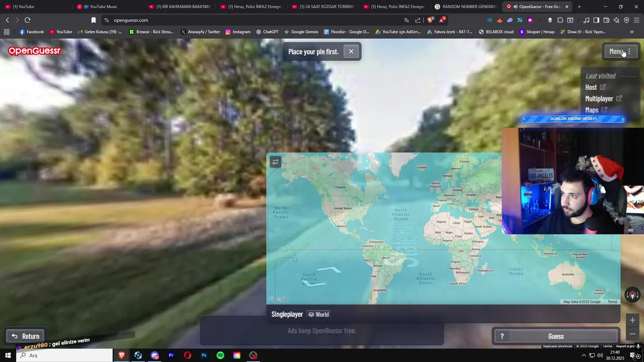Screen dimensions: 644x362
Task: Open the Brave Shields lion icon
Action: [x=430, y=20]
